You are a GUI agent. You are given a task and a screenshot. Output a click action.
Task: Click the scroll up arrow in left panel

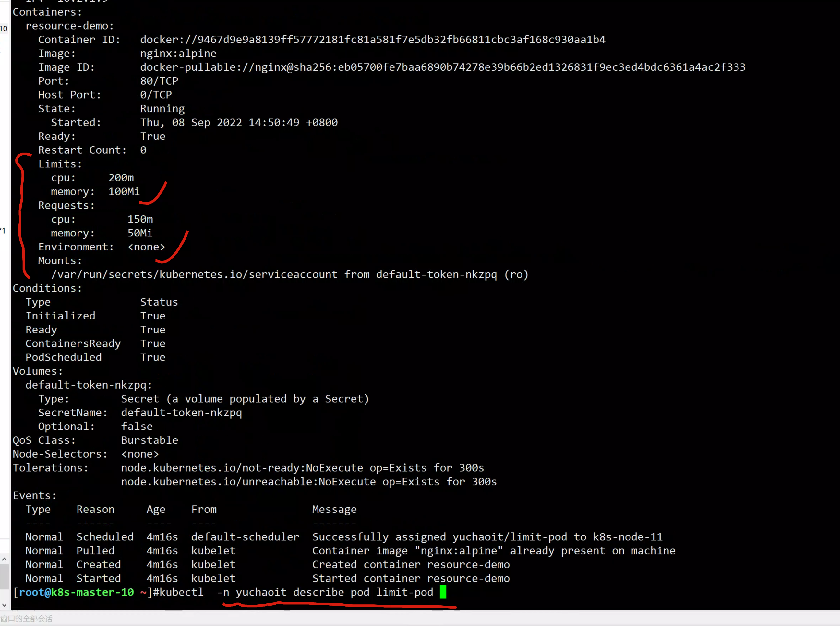(x=4, y=559)
